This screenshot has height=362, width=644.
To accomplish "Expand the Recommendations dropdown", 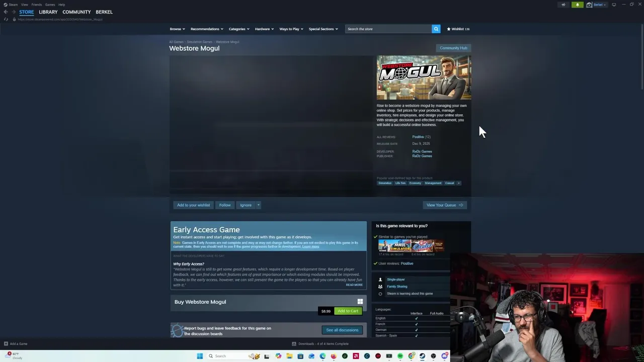I will [207, 29].
